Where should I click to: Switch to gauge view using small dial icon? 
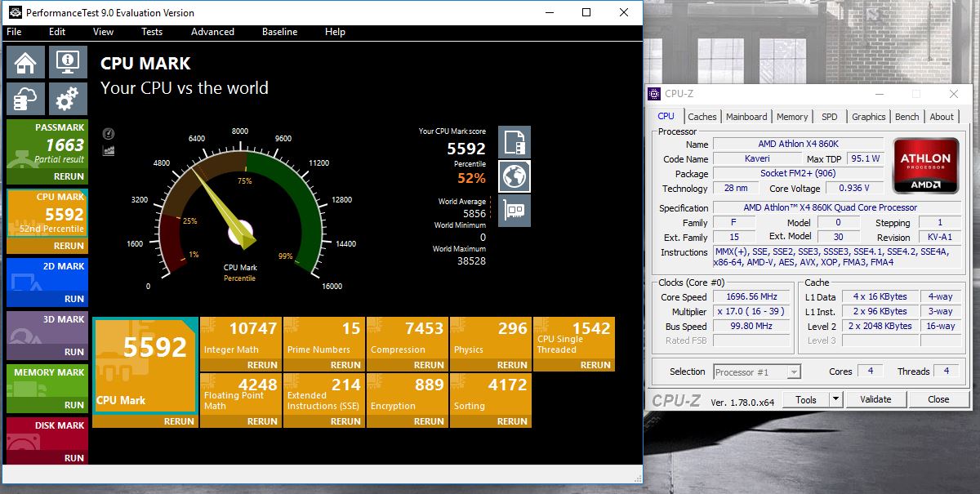109,134
